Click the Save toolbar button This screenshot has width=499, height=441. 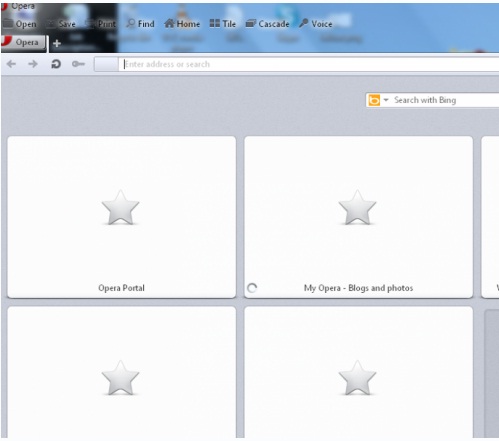(61, 24)
